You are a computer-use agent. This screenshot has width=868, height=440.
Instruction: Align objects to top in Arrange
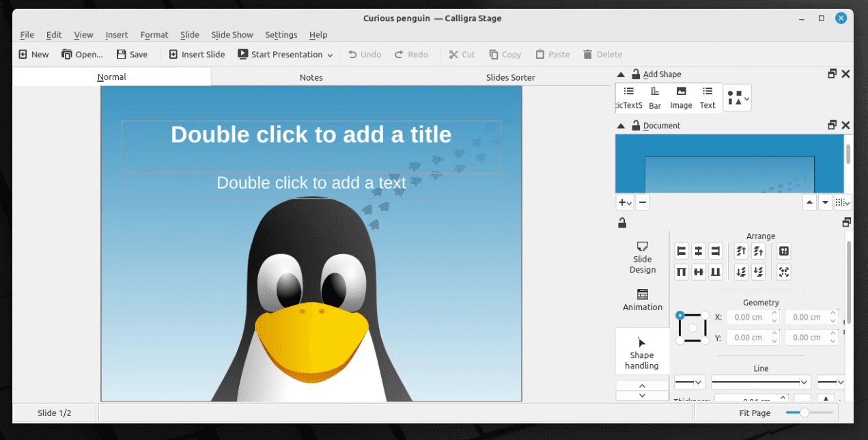[x=682, y=272]
